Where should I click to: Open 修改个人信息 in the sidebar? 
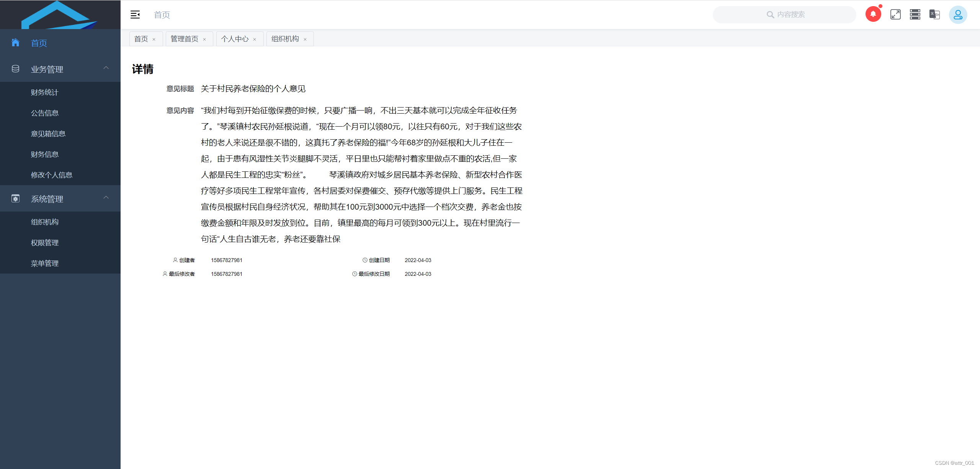click(52, 175)
